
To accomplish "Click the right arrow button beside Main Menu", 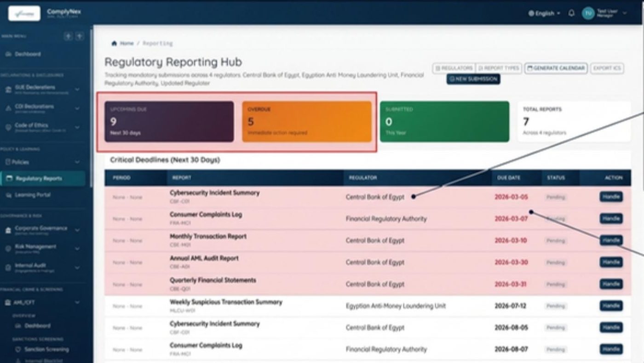I will (80, 36).
